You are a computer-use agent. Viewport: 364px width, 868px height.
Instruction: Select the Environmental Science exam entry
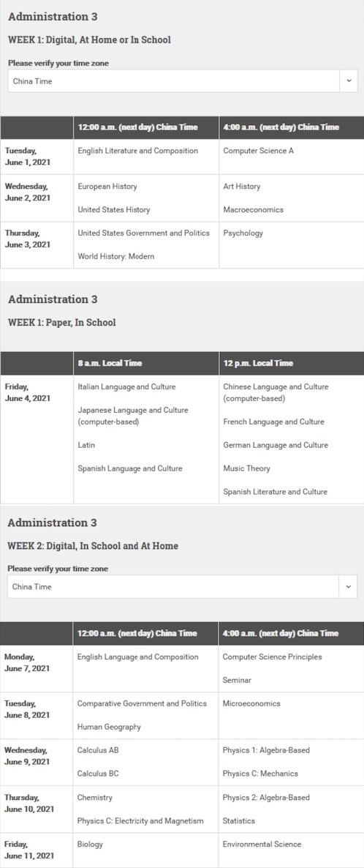[x=262, y=844]
